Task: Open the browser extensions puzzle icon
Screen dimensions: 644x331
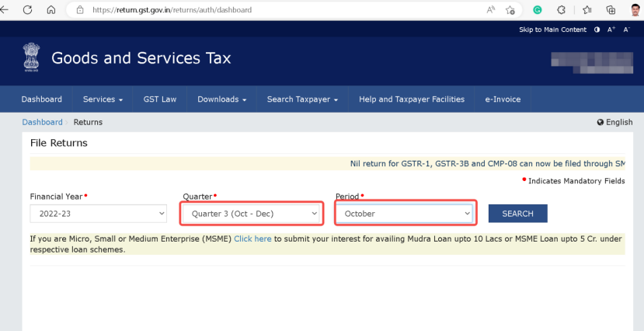Action: pyautogui.click(x=562, y=10)
